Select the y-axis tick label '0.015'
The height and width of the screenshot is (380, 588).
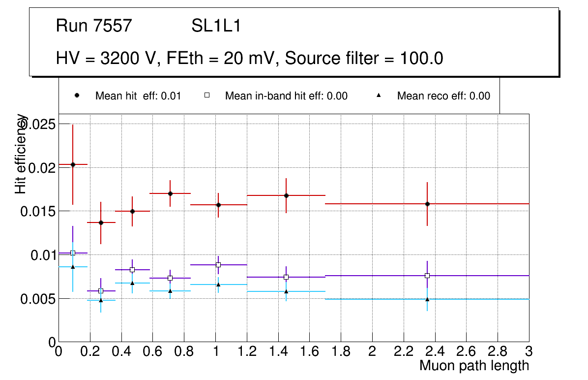(38, 211)
